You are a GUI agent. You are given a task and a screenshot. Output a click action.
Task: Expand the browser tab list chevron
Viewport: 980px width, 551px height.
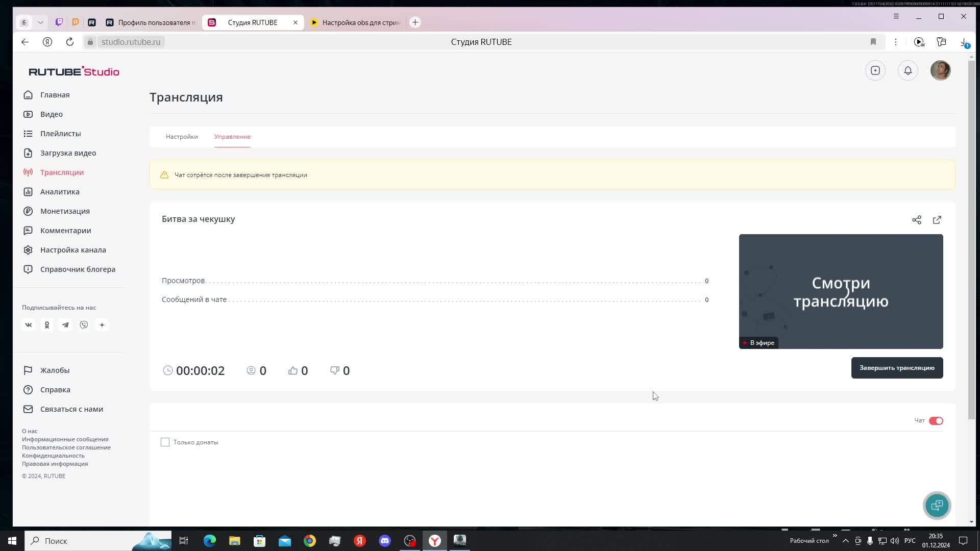(x=40, y=22)
